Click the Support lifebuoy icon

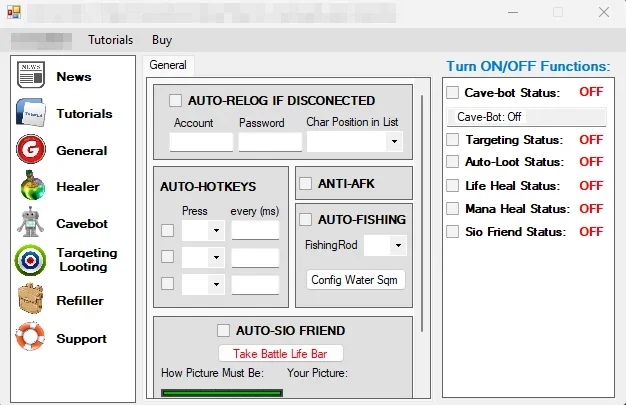click(30, 336)
